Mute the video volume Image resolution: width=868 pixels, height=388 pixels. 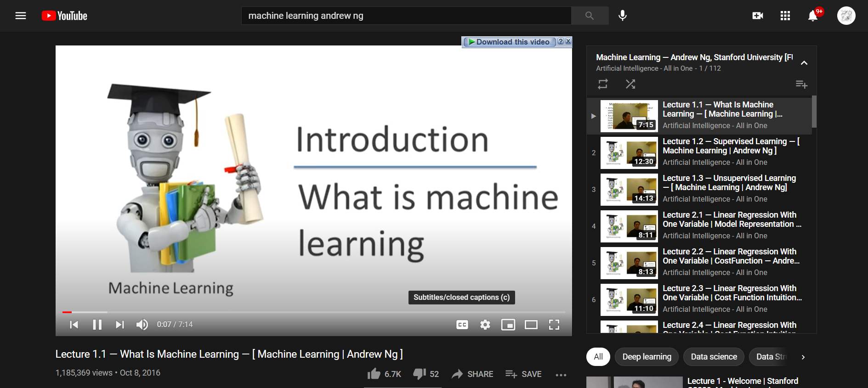[142, 325]
